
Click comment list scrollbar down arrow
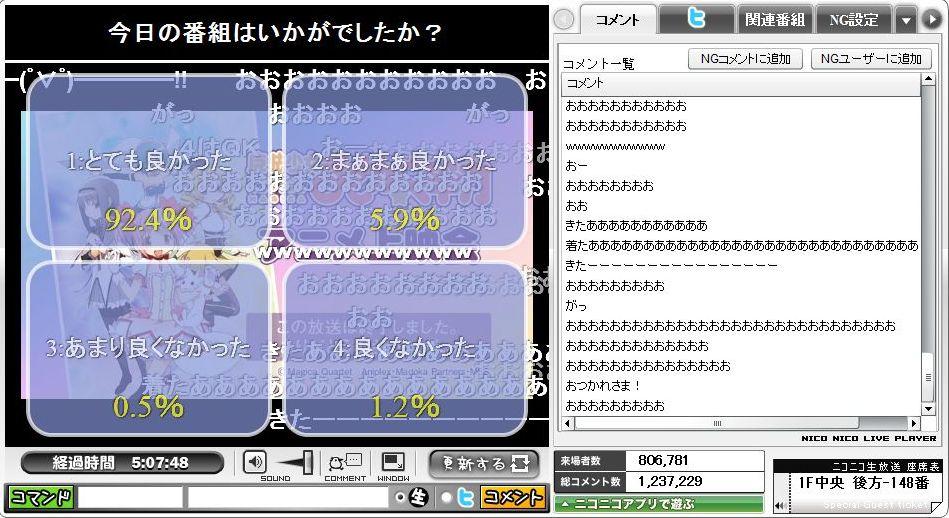coord(928,410)
